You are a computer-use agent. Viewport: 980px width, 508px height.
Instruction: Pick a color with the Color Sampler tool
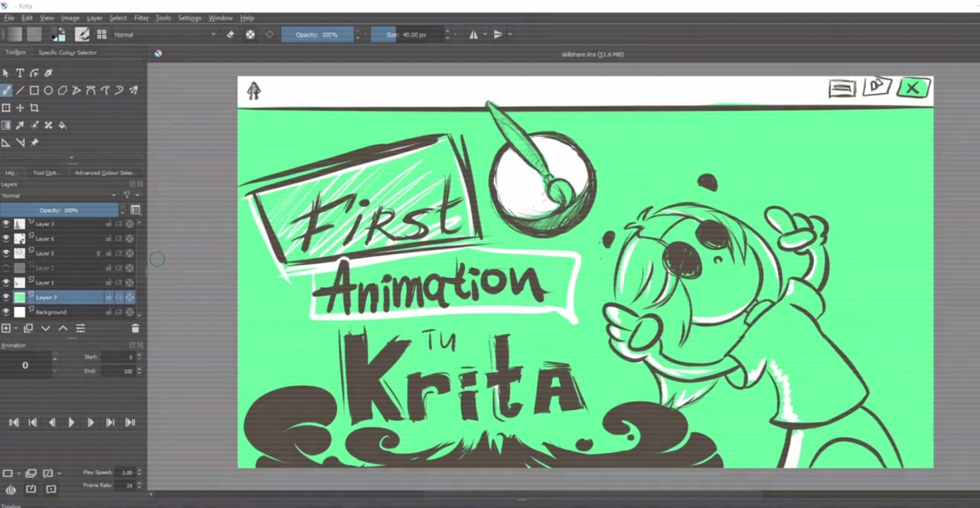pyautogui.click(x=19, y=125)
